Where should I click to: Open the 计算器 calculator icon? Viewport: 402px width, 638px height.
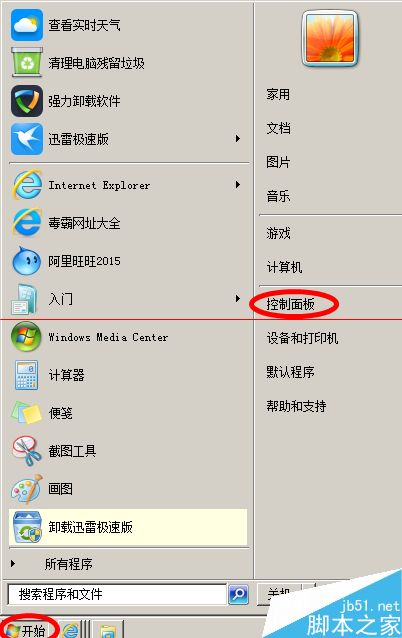26,375
